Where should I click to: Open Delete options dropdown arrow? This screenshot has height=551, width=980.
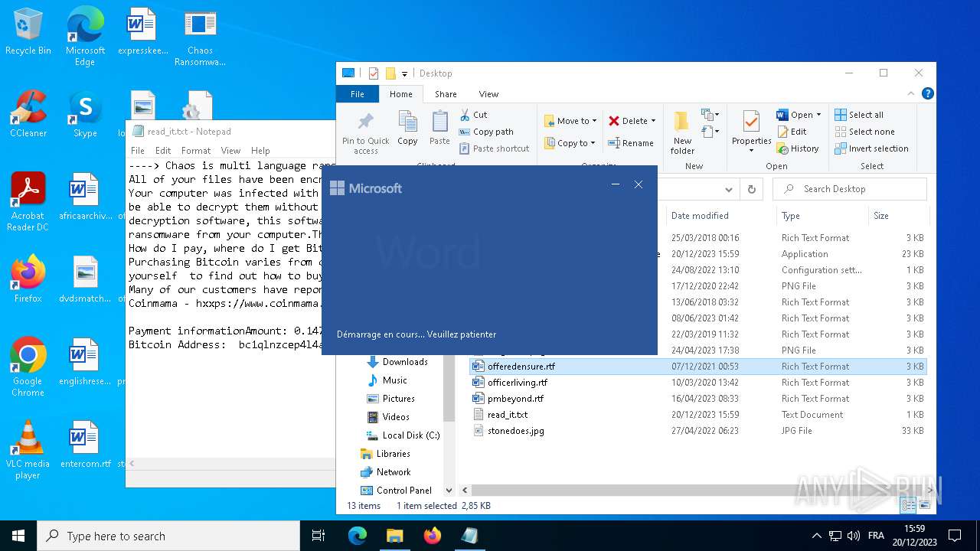coord(653,121)
